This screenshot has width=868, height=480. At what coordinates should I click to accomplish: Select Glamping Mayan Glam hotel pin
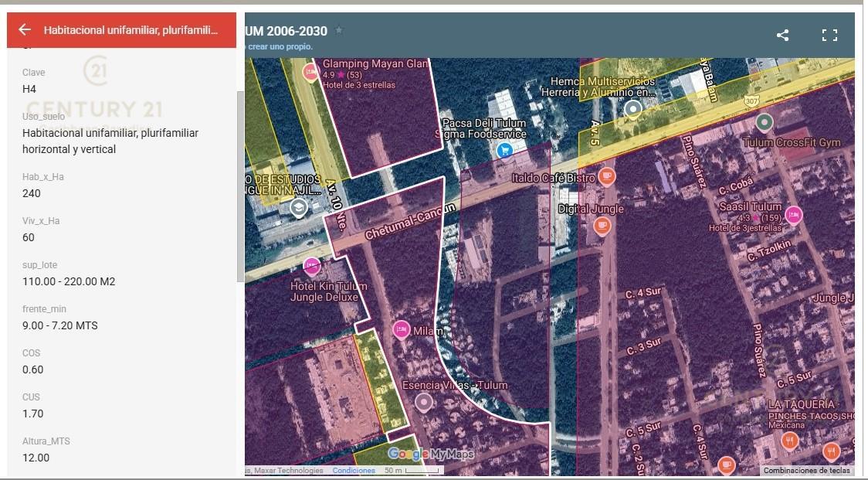point(310,72)
